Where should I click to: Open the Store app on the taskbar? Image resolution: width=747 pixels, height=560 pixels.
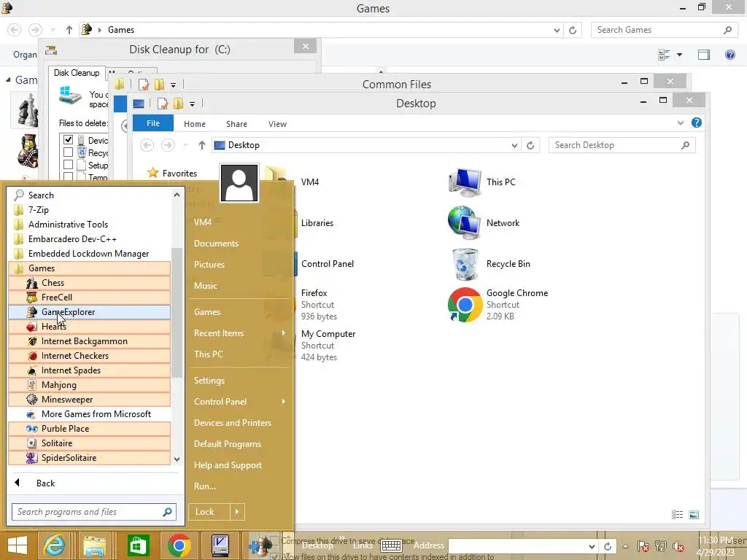point(138,545)
